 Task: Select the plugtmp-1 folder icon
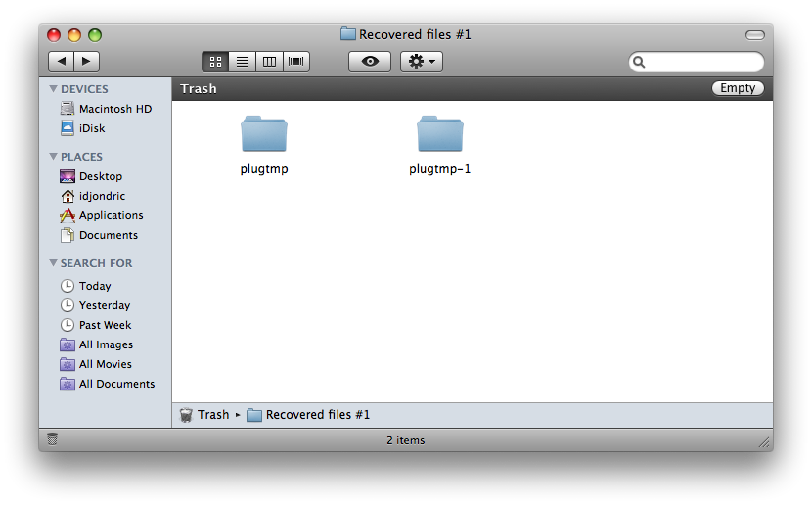[x=440, y=134]
